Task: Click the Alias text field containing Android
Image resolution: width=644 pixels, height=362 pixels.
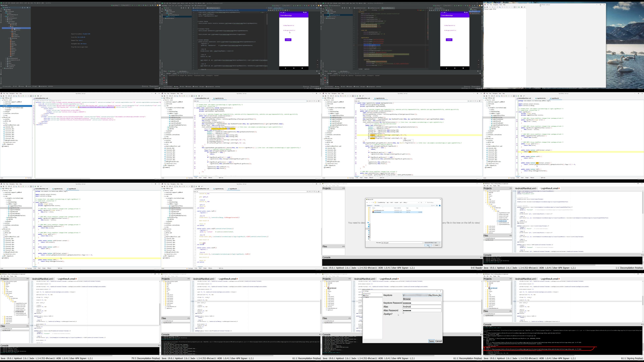Action: tap(422, 306)
